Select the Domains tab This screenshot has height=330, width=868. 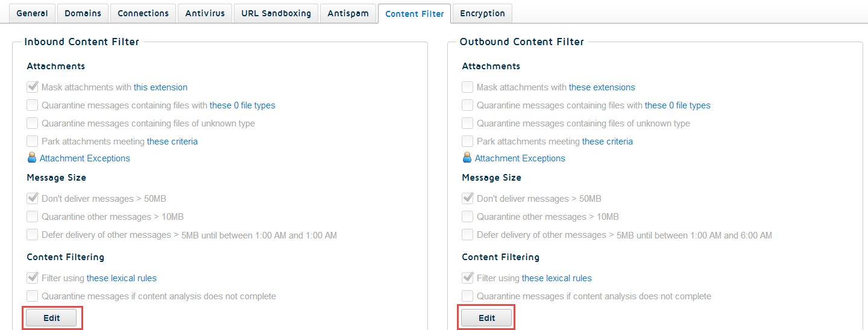83,13
